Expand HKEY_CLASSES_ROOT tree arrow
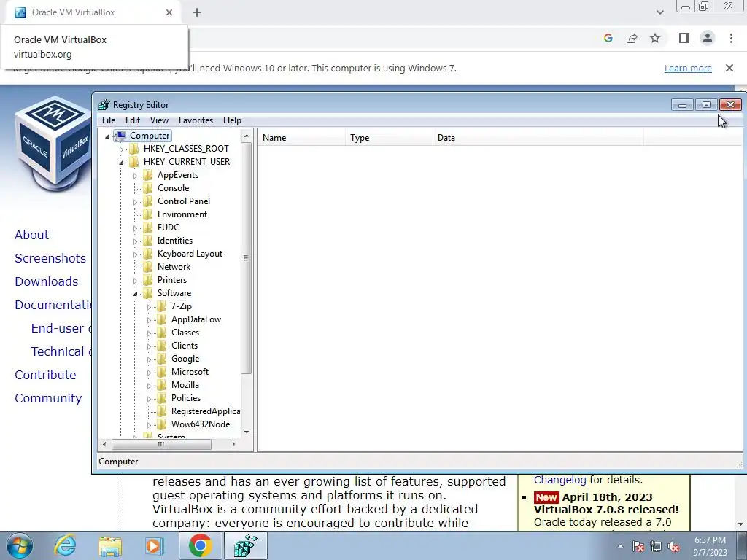Image resolution: width=747 pixels, height=560 pixels. 121,149
